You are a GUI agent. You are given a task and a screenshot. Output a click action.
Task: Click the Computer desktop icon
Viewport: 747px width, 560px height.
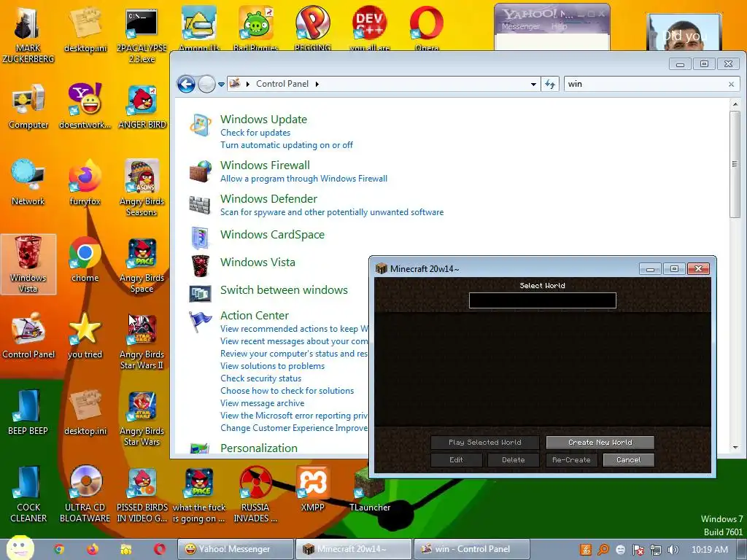coord(28,106)
